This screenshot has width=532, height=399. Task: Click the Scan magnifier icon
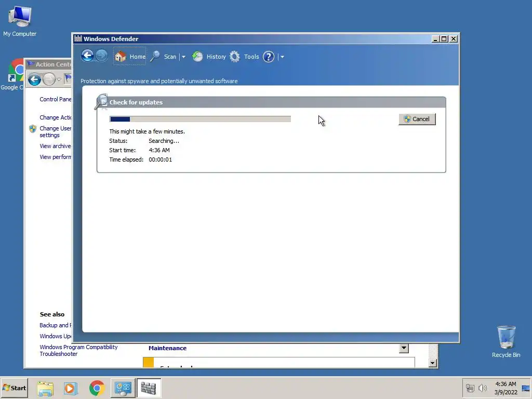tap(155, 56)
